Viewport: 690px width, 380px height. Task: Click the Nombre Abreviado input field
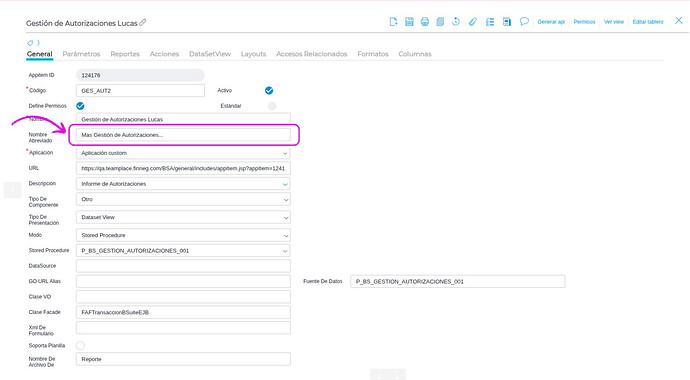click(x=183, y=135)
